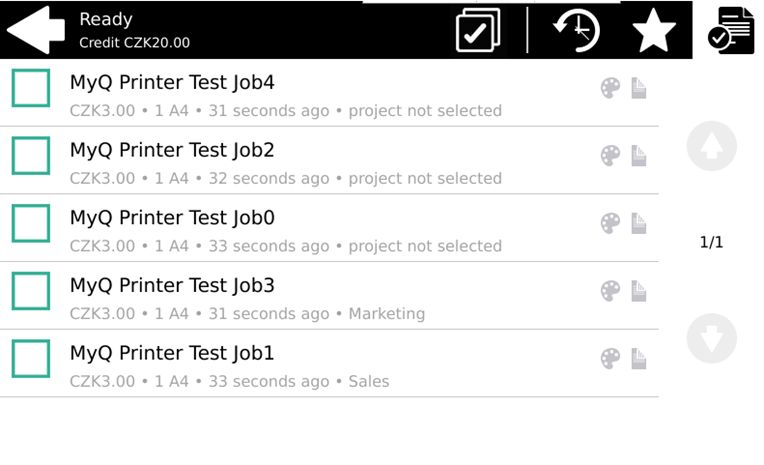
Task: Click color palette icon for Test Job4
Action: point(610,88)
